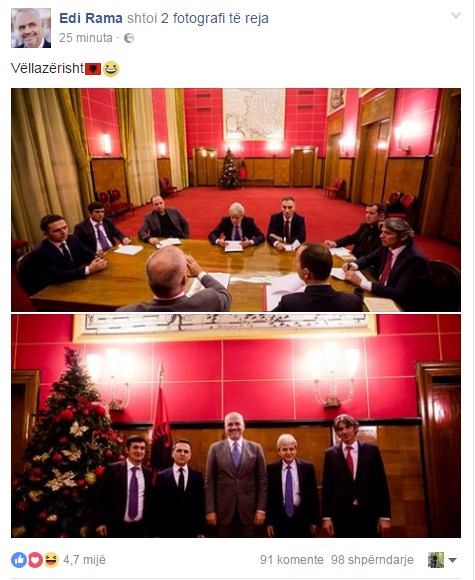Open the 4,7 mijë reactions list

click(84, 560)
